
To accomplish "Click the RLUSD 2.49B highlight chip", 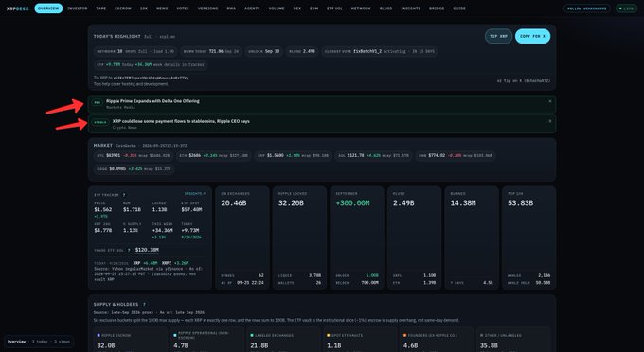I will point(302,52).
